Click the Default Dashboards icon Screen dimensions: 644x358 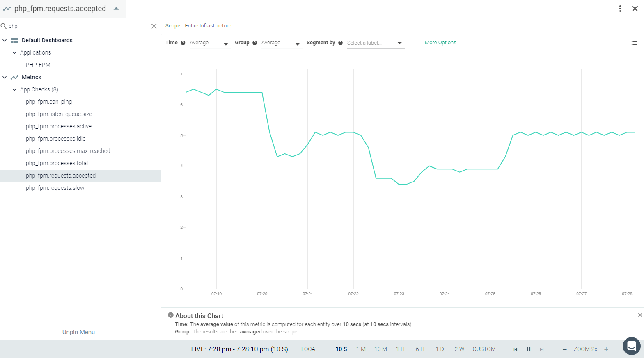(14, 40)
